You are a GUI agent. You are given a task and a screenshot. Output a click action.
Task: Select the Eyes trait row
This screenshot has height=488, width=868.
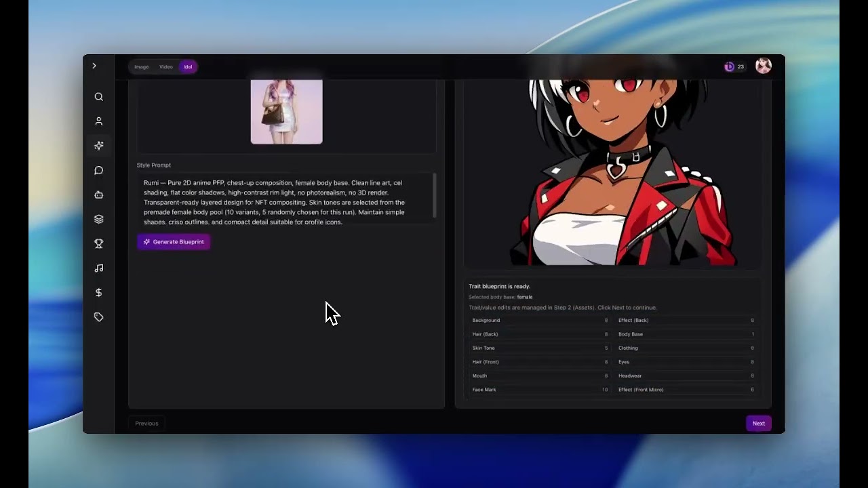(x=686, y=362)
